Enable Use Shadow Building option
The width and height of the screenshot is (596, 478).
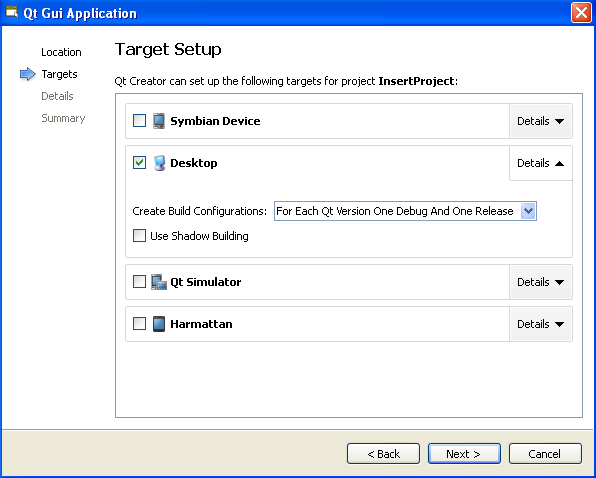pyautogui.click(x=139, y=236)
